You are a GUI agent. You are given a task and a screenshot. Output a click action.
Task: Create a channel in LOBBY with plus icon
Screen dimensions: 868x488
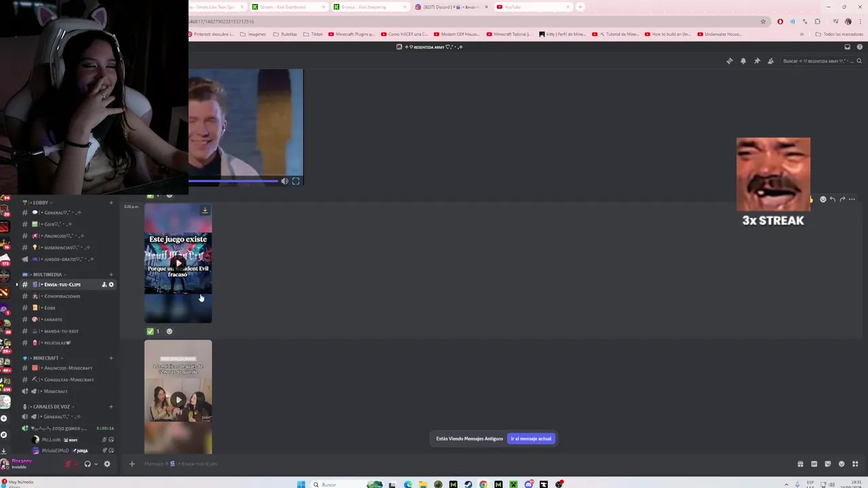(x=111, y=203)
